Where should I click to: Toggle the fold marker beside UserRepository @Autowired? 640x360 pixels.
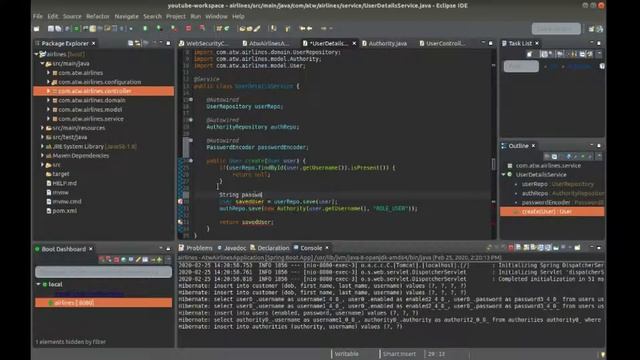(191, 100)
